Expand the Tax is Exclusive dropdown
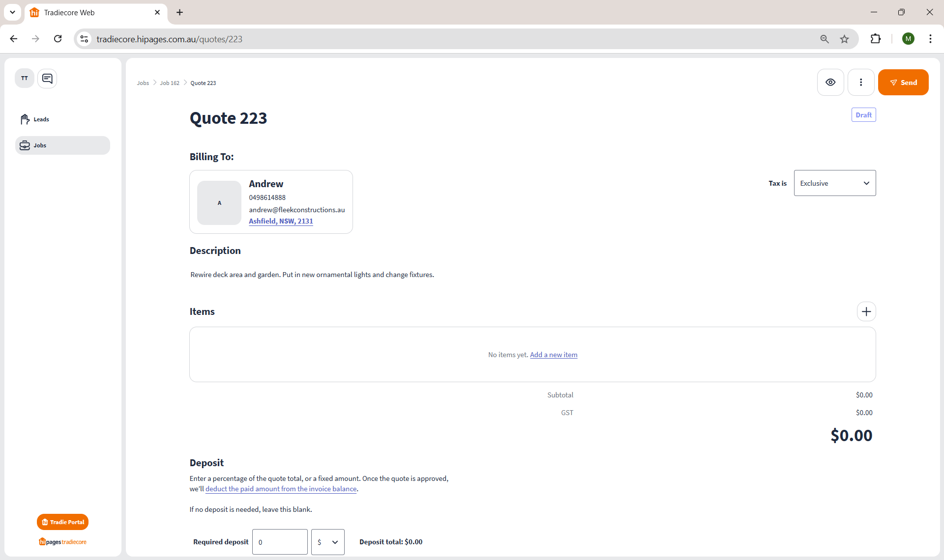Screen dimensions: 944x560 click(834, 183)
